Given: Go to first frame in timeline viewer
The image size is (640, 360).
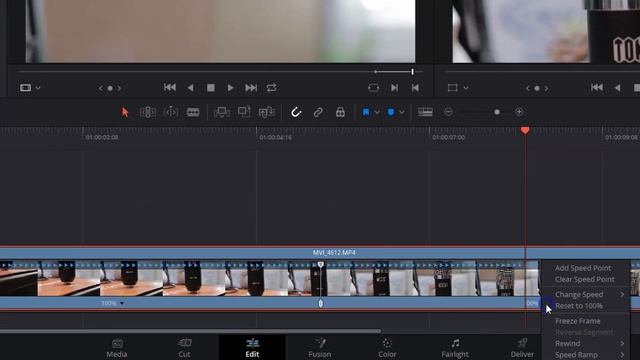Looking at the screenshot, I should tap(597, 87).
